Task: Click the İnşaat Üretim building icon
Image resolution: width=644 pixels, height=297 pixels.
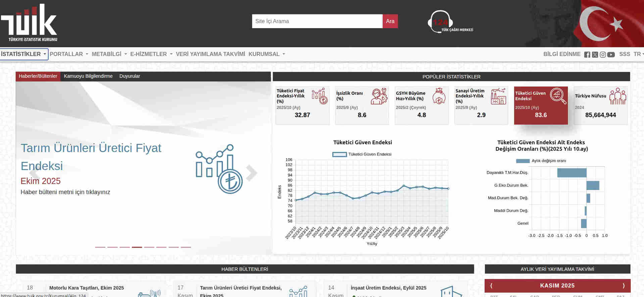Action: point(451,292)
